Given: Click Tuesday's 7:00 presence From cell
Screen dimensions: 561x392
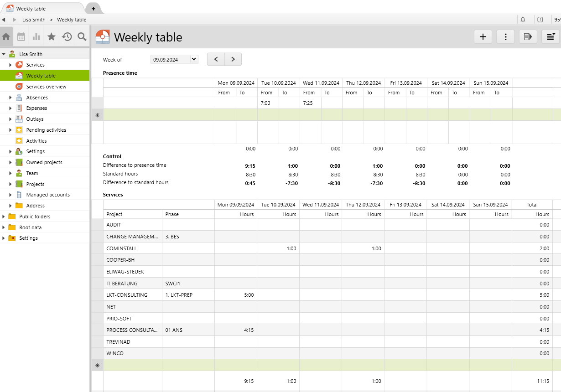Looking at the screenshot, I should (x=268, y=103).
